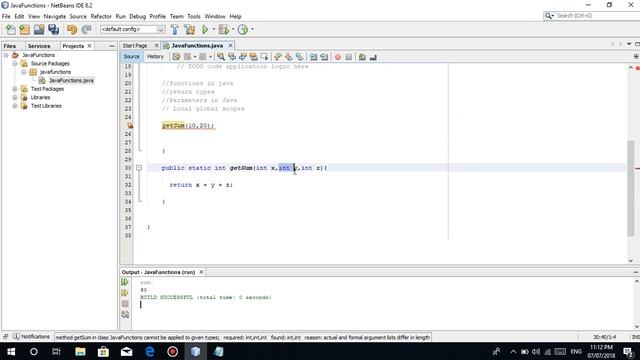Image resolution: width=640 pixels, height=360 pixels.
Task: Collapse the Source Packages node
Action: coord(15,64)
